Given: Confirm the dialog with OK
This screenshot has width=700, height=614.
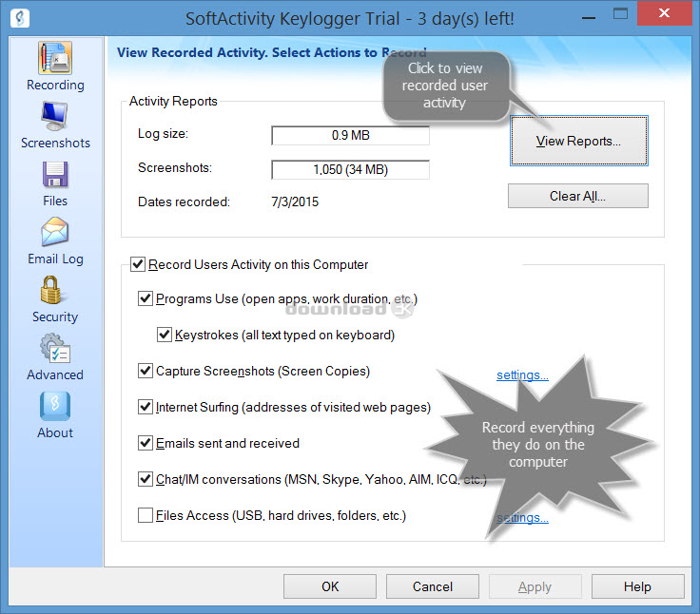Looking at the screenshot, I should coord(330,587).
